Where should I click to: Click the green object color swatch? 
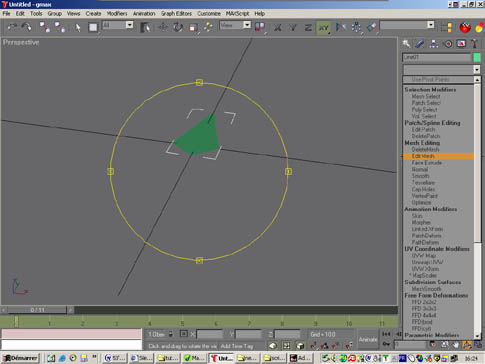click(477, 57)
